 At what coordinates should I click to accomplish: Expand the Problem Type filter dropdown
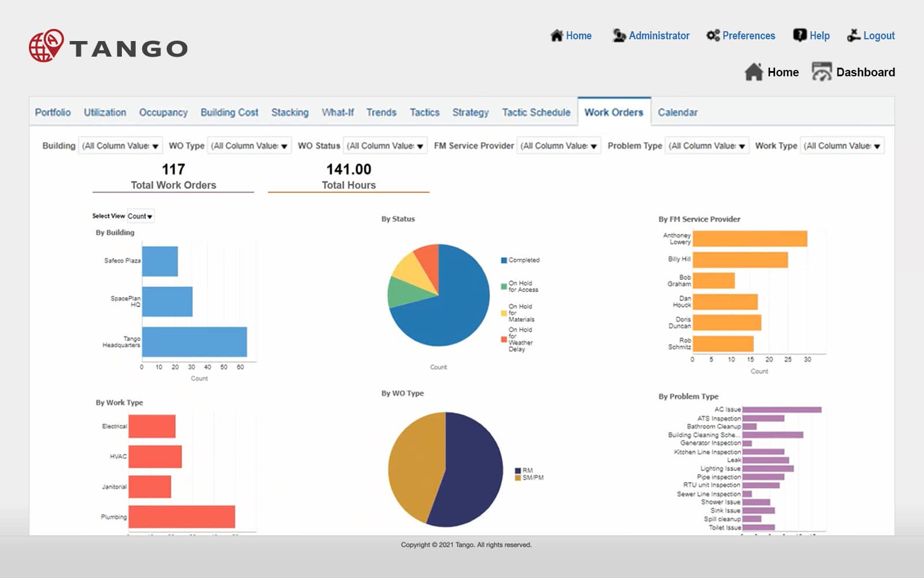pos(707,146)
